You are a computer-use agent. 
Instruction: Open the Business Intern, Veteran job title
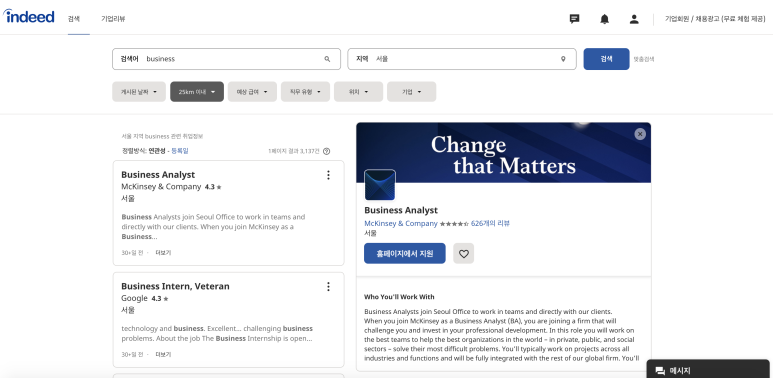coord(175,286)
